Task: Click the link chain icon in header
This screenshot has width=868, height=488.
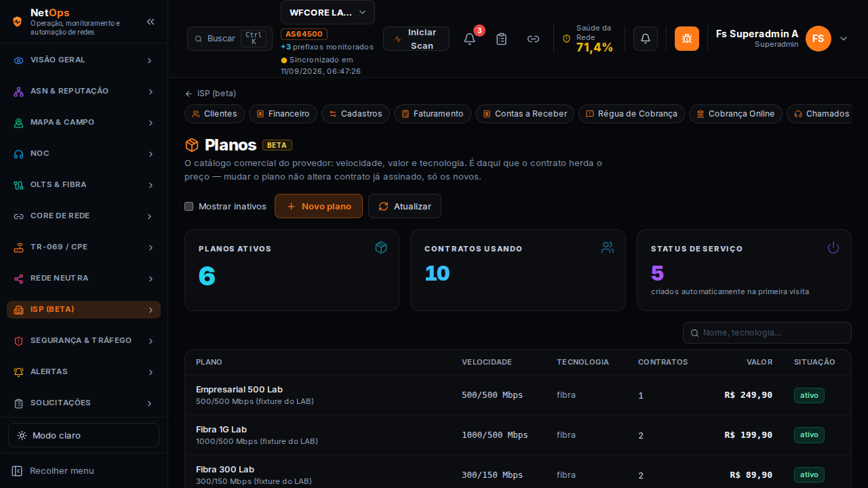Action: [533, 39]
